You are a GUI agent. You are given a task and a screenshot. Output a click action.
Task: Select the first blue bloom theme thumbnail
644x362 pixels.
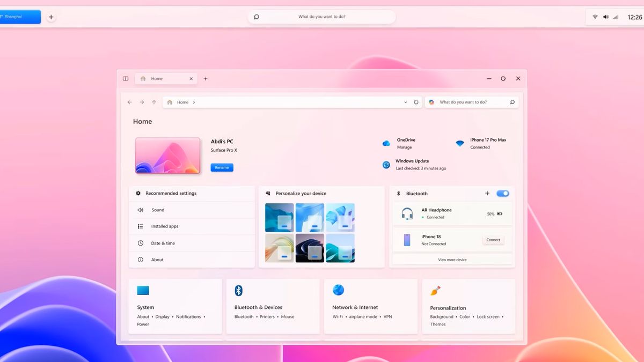pos(280,217)
